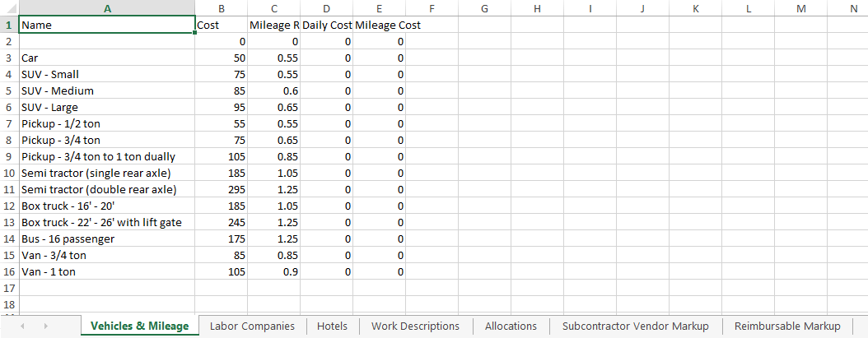Select the 'Pickup - 3/4 ton' cell
The image size is (868, 338).
[x=107, y=140]
